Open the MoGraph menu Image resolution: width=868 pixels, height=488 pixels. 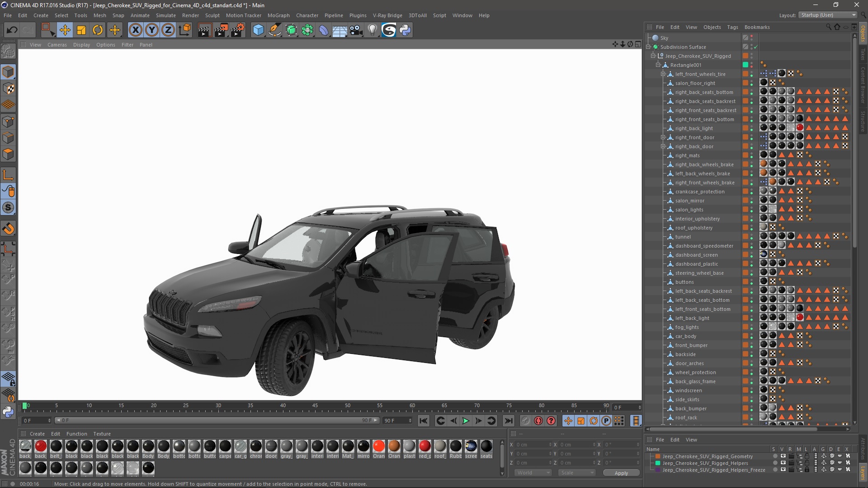pyautogui.click(x=278, y=15)
